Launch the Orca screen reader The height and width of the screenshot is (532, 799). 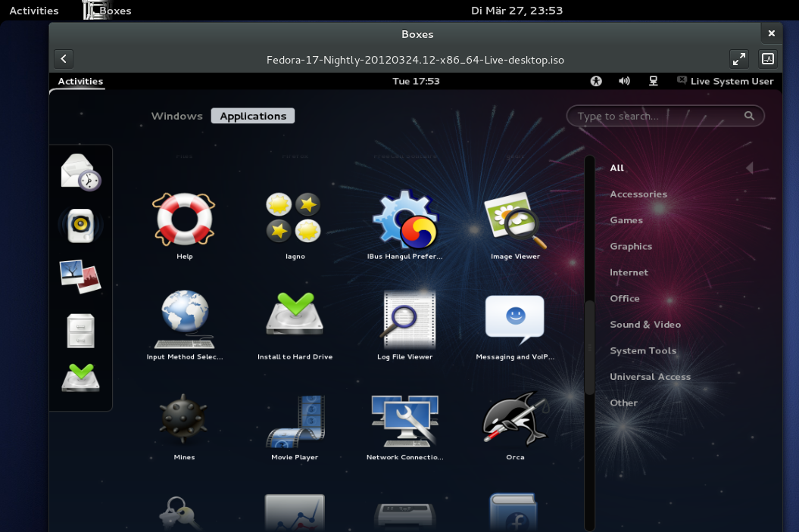point(515,427)
